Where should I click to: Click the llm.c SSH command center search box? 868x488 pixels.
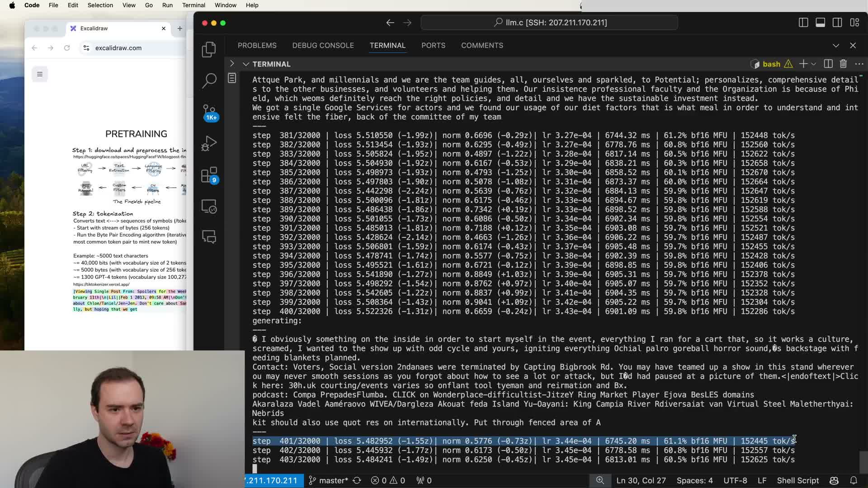pyautogui.click(x=549, y=23)
